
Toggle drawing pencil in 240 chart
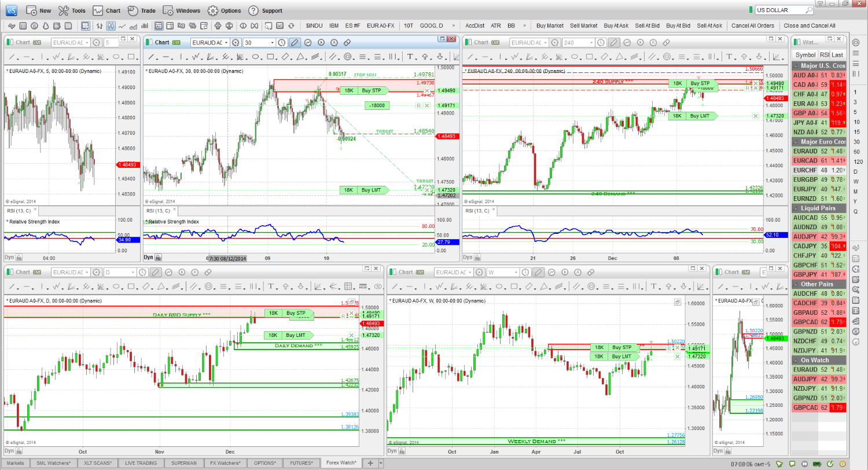click(x=614, y=42)
